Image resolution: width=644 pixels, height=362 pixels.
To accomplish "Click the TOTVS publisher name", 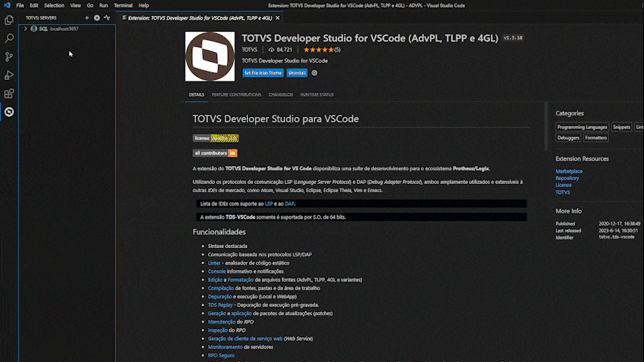I will 250,50.
